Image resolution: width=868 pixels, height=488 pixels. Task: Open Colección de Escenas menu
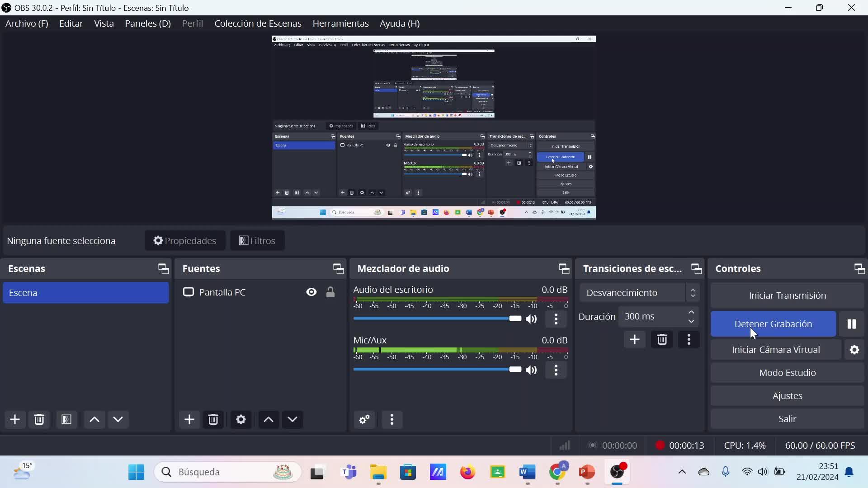click(x=258, y=23)
